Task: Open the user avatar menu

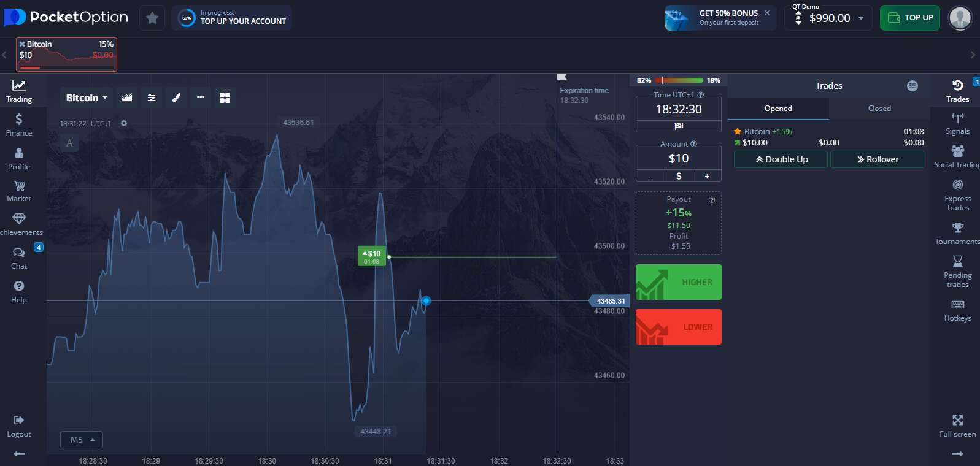Action: coord(960,18)
